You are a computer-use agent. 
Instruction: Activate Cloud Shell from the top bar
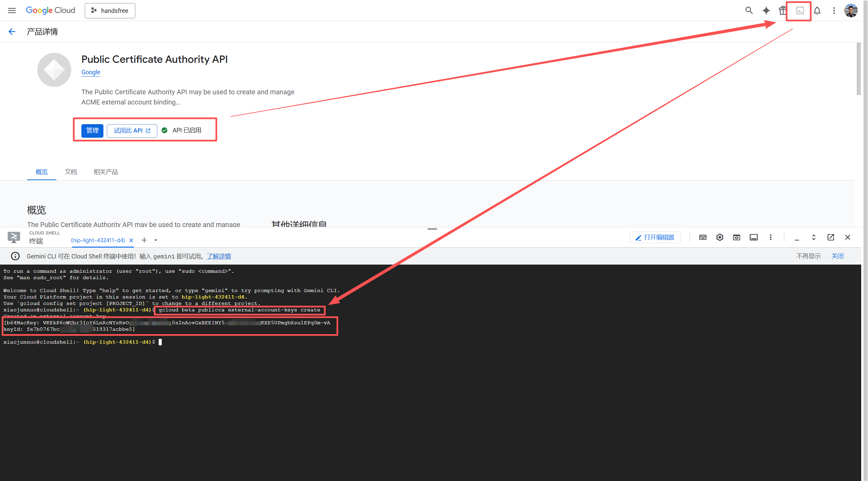coord(800,11)
